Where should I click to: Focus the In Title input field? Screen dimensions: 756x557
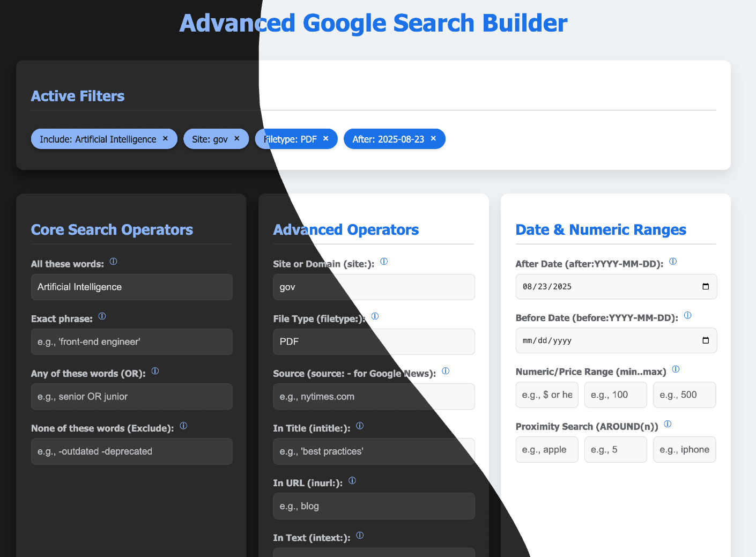point(374,451)
